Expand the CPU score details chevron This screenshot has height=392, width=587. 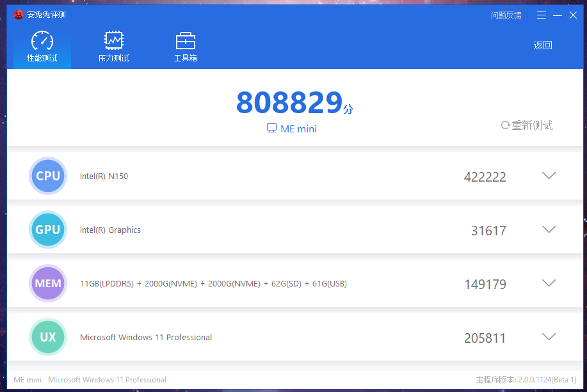pyautogui.click(x=549, y=175)
